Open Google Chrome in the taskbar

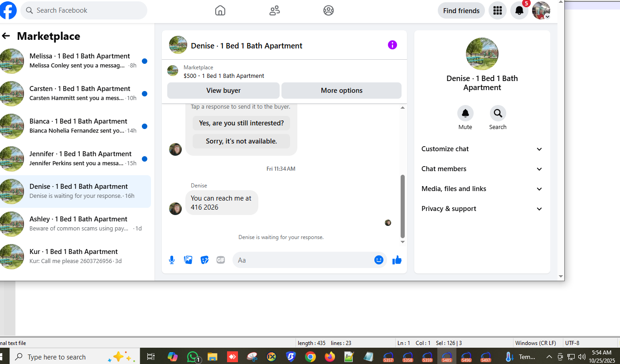[310, 357]
